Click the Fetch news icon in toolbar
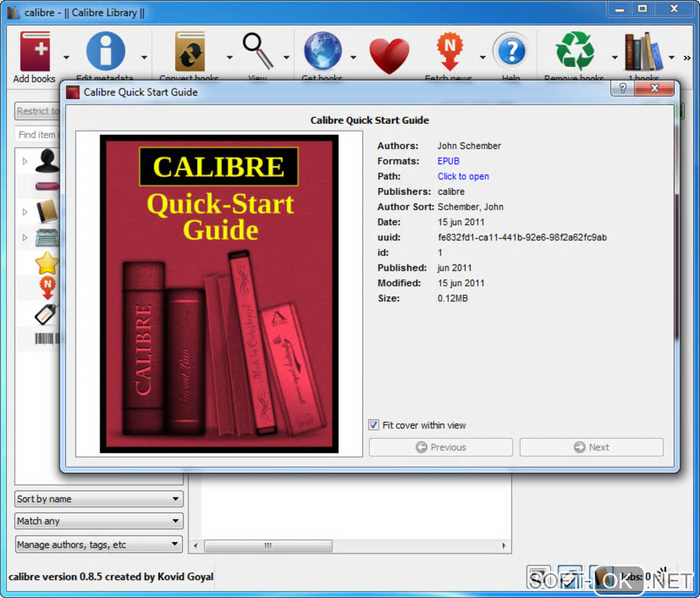The width and height of the screenshot is (700, 598). click(x=450, y=51)
